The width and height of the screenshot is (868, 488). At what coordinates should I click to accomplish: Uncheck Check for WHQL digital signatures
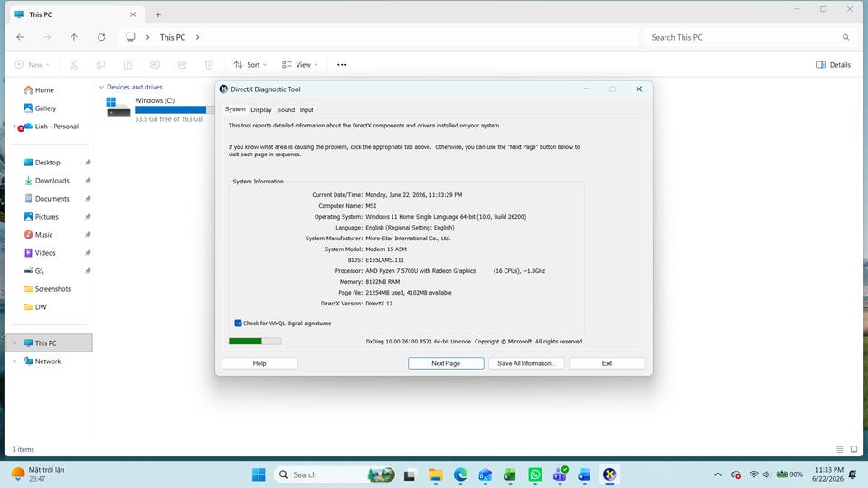tap(238, 324)
